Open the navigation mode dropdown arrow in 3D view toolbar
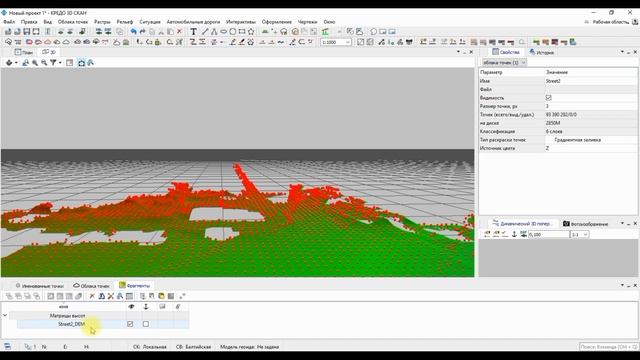This screenshot has height=360, width=640. tap(16, 62)
